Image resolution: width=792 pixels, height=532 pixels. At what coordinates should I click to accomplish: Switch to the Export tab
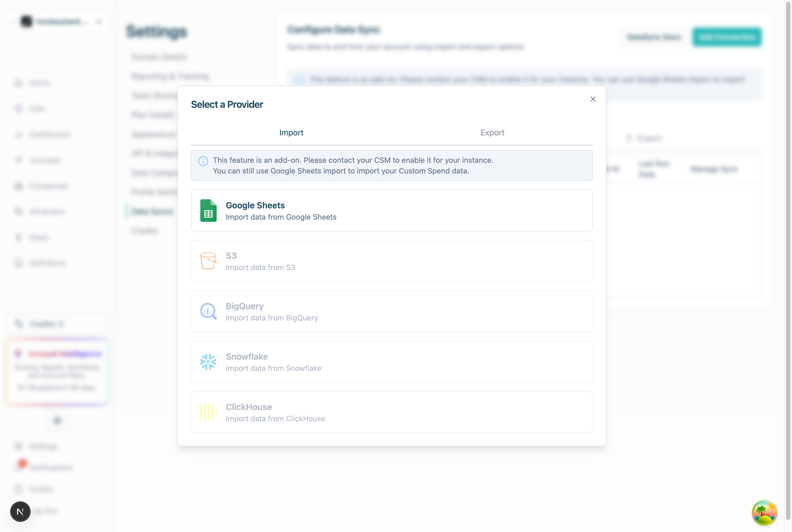492,133
